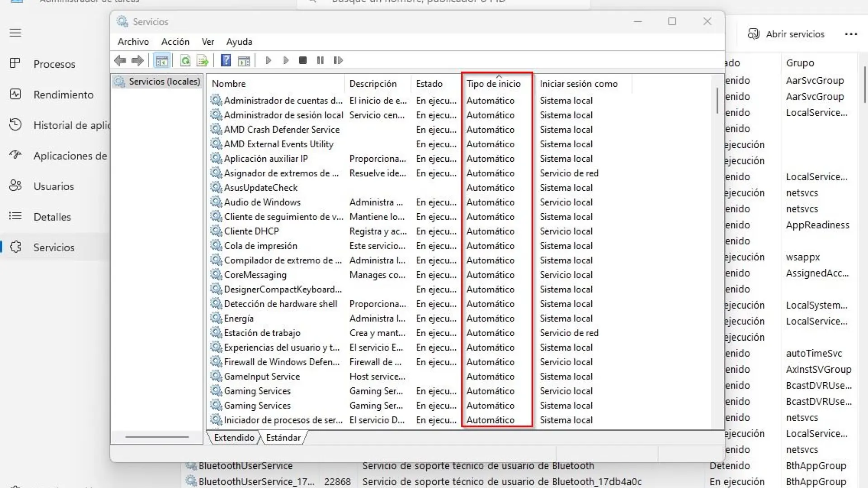Screen dimensions: 868x488
Task: Open the blue Help question mark icon
Action: coord(226,61)
